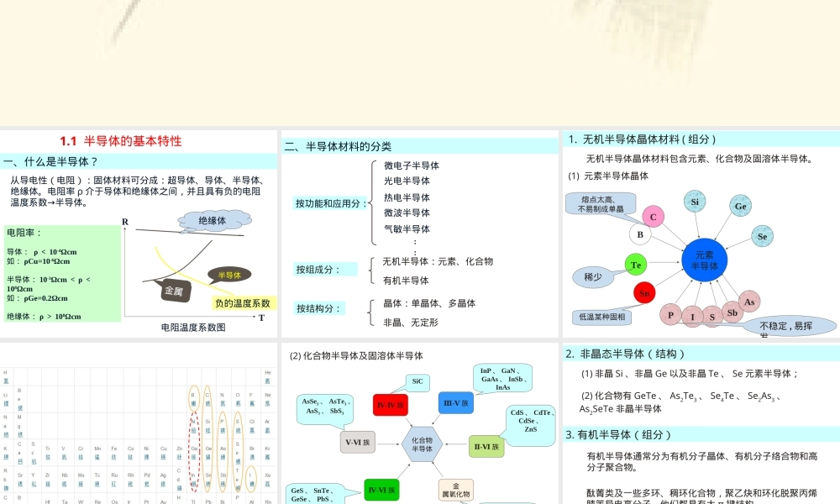
Task: Click the blue 'III-V 族' box
Action: click(x=456, y=402)
